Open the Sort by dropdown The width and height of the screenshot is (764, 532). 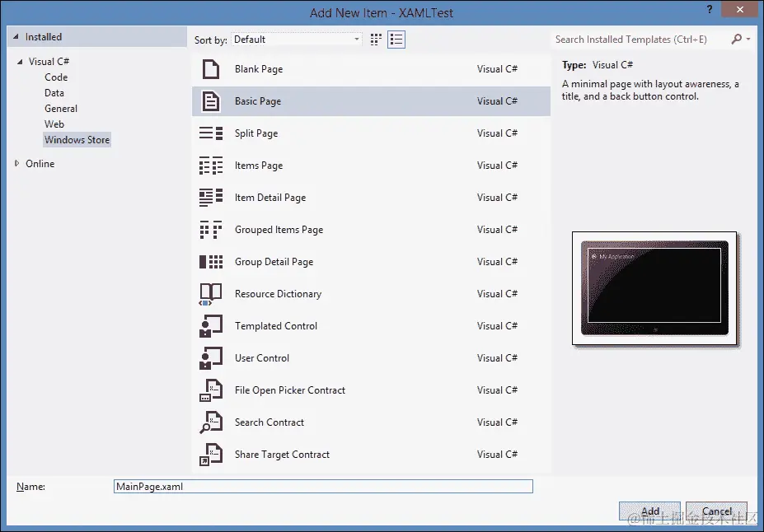pyautogui.click(x=356, y=39)
